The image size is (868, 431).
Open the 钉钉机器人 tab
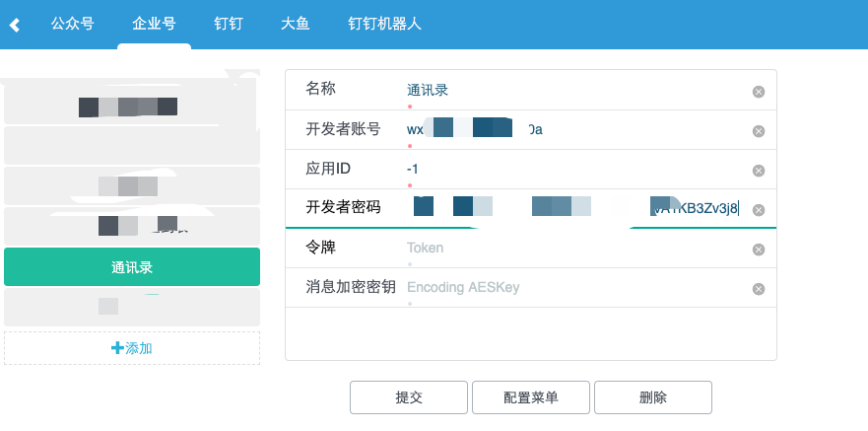click(384, 23)
